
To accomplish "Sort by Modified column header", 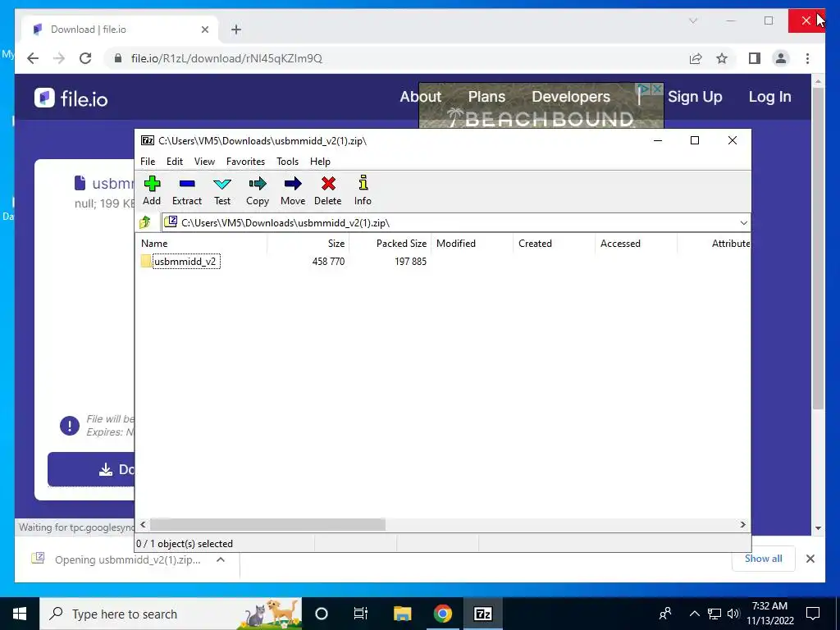I will [472, 243].
